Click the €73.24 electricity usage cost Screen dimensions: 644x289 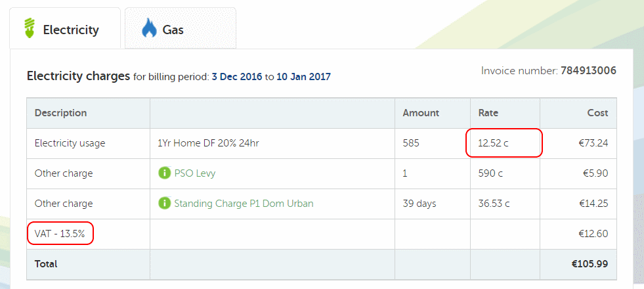coord(593,143)
